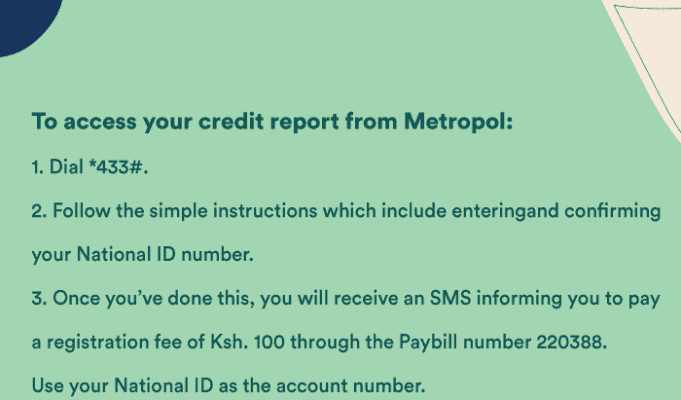Click the number '3.' step marker
This screenshot has height=400, width=681.
tap(39, 298)
